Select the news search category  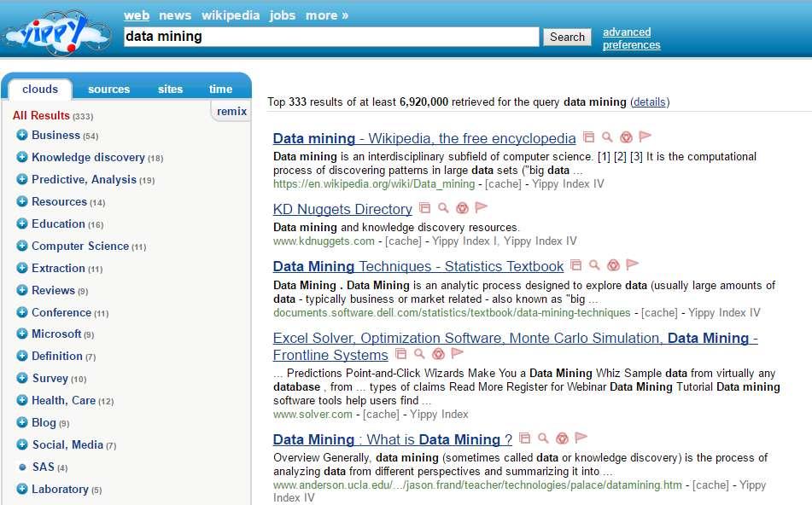175,15
